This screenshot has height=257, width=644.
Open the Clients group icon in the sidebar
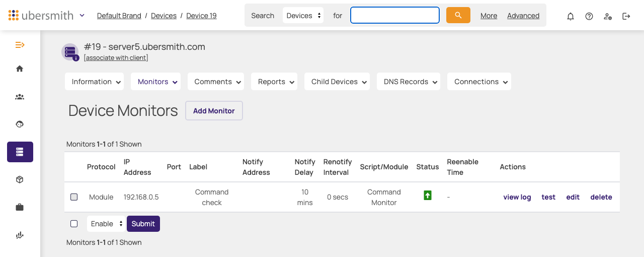pyautogui.click(x=20, y=97)
